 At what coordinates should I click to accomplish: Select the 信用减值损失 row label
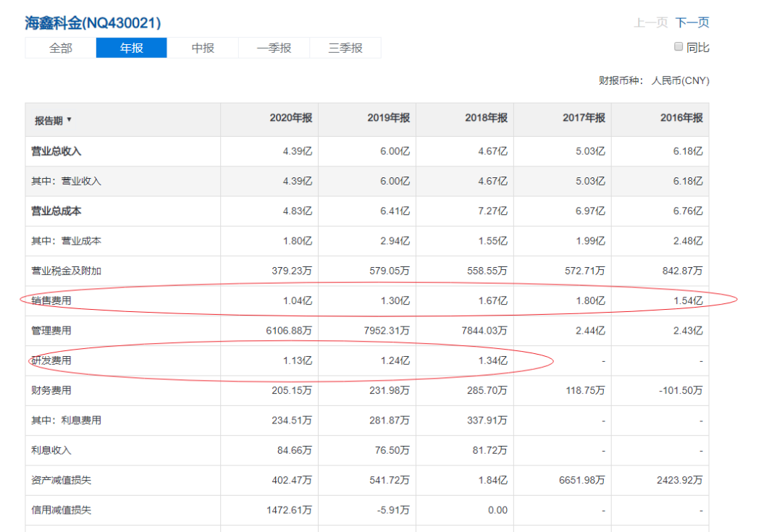click(62, 510)
